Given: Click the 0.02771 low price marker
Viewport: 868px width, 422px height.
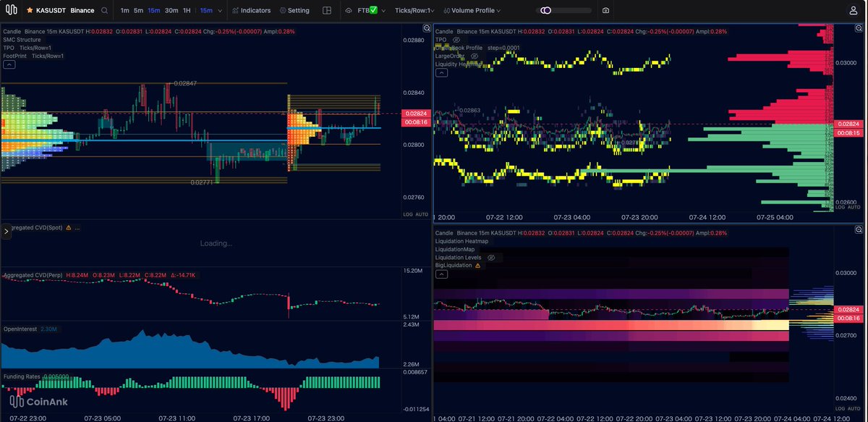Looking at the screenshot, I should pos(202,182).
